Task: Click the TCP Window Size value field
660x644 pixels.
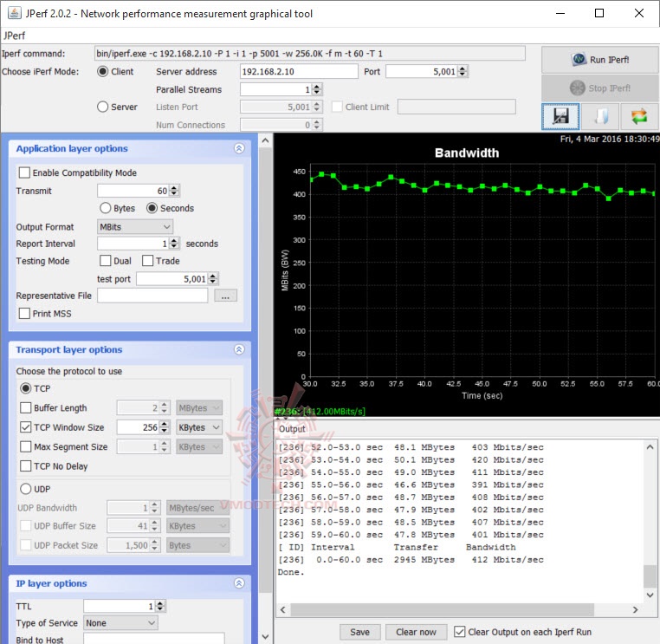Action: (x=138, y=427)
